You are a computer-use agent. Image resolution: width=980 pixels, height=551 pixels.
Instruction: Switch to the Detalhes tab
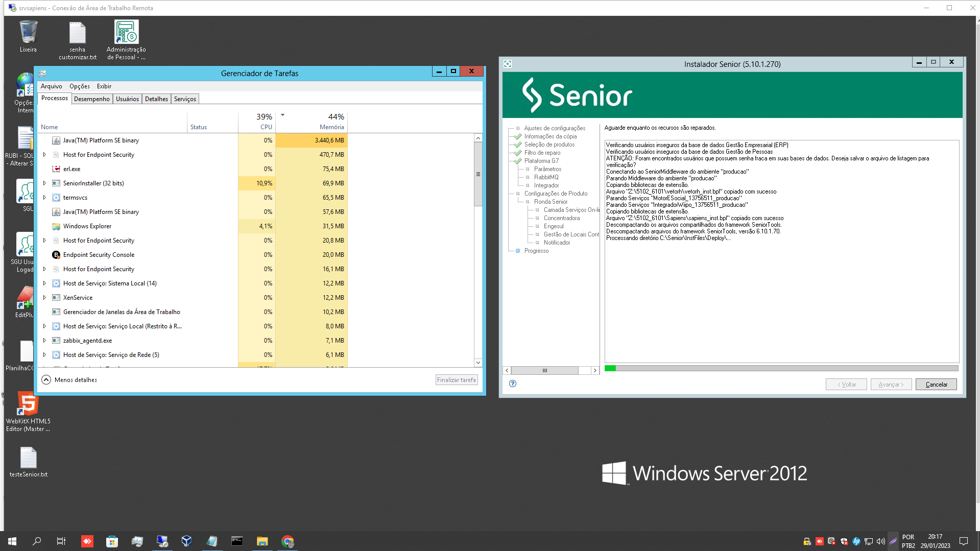pyautogui.click(x=156, y=99)
